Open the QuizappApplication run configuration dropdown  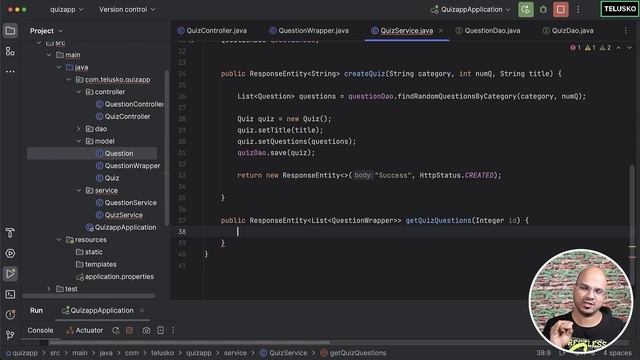pyautogui.click(x=471, y=9)
